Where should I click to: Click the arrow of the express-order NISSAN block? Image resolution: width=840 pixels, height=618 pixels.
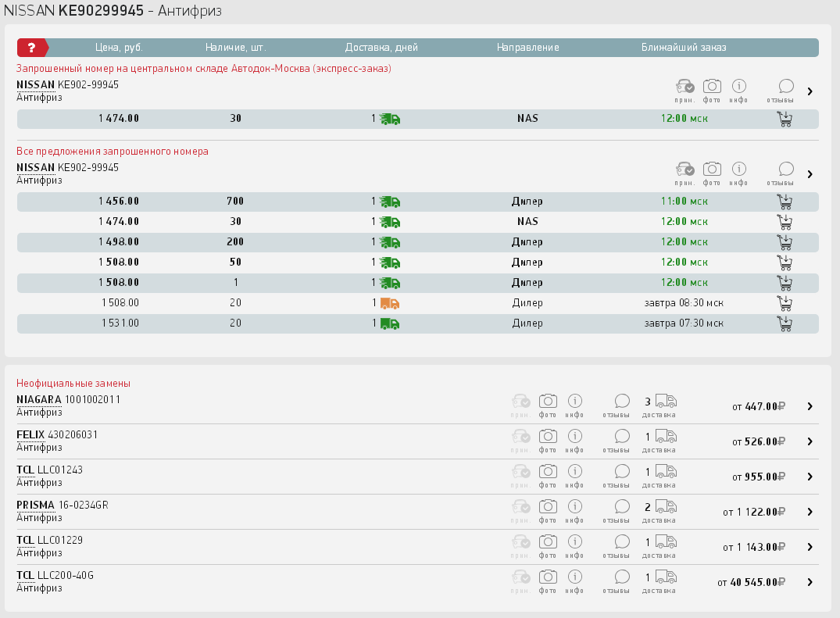pos(810,91)
